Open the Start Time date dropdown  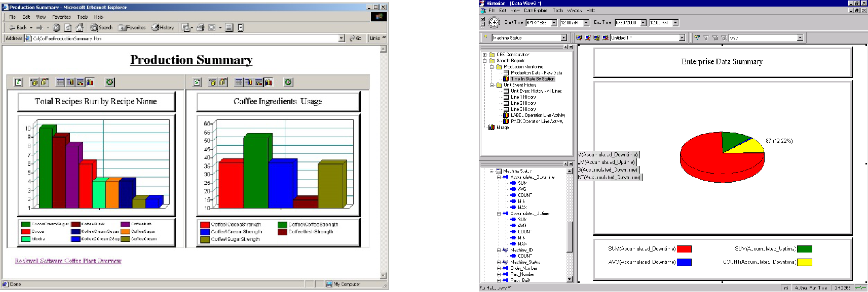click(553, 23)
